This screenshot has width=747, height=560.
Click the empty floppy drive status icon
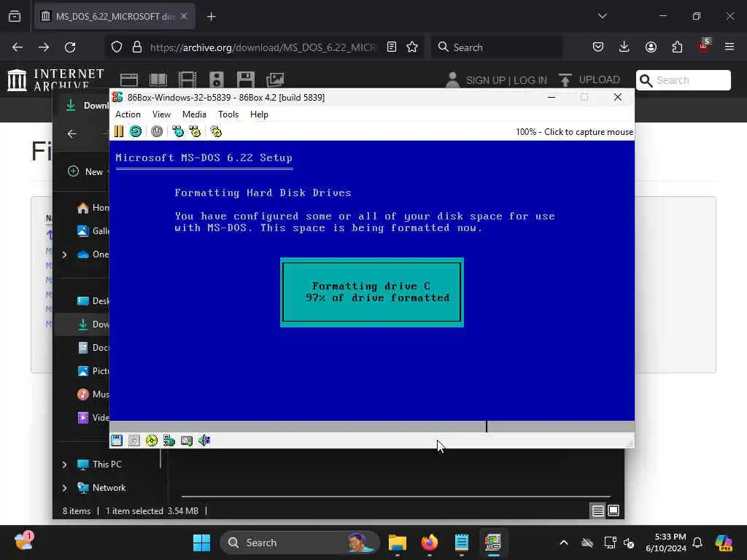point(134,440)
